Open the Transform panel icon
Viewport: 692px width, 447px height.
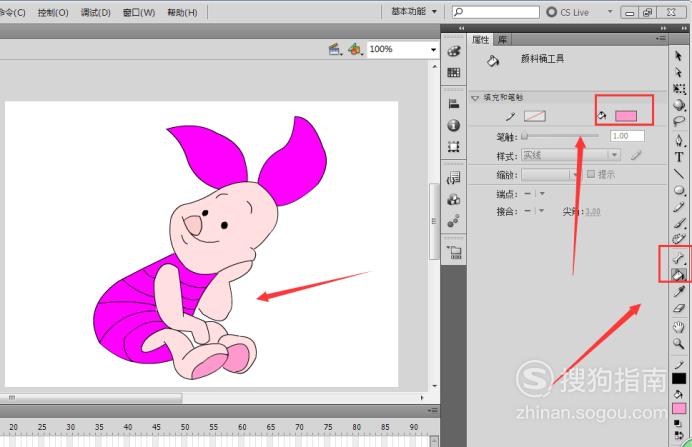(454, 146)
